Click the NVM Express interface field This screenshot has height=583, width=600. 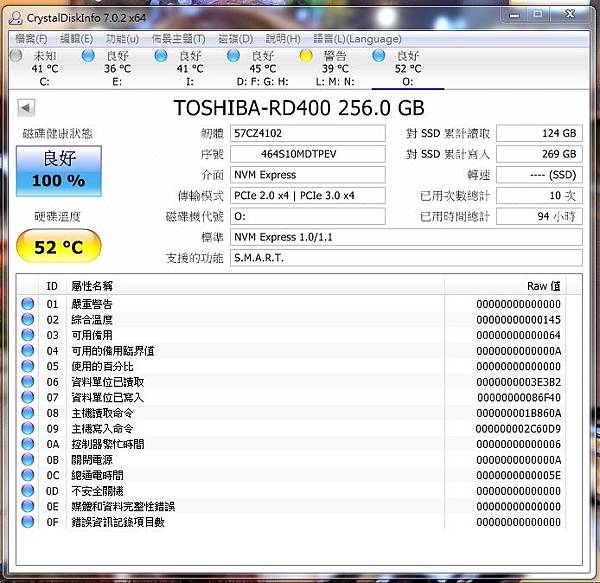308,174
